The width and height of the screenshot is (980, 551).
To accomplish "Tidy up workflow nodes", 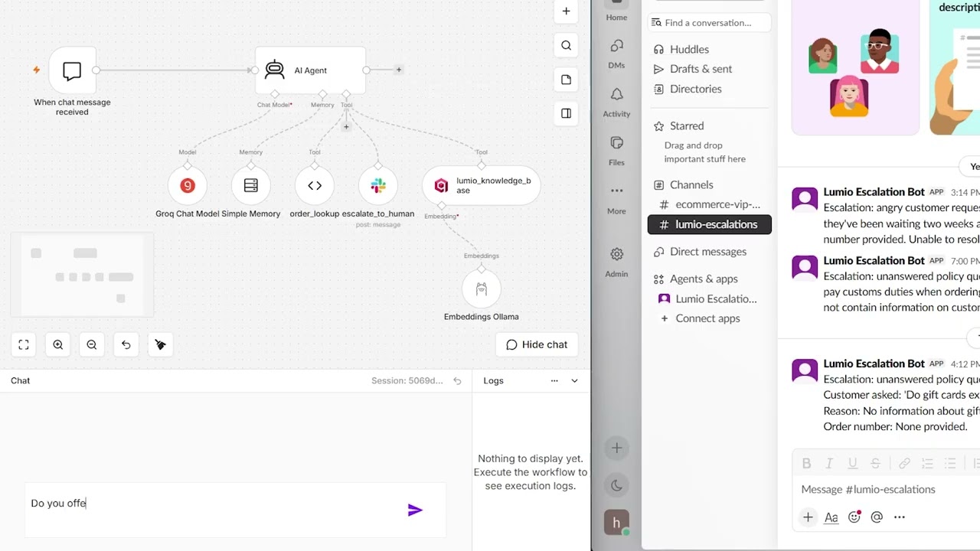I will pos(160,345).
